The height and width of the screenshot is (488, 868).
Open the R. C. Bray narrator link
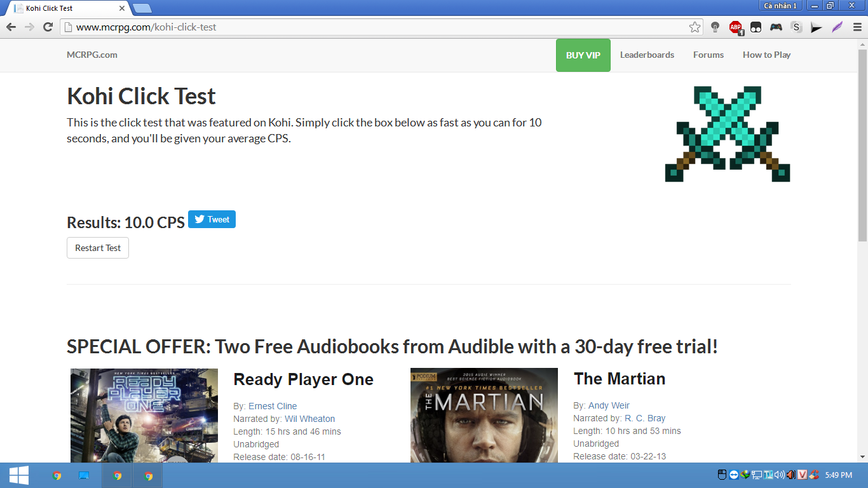(645, 418)
